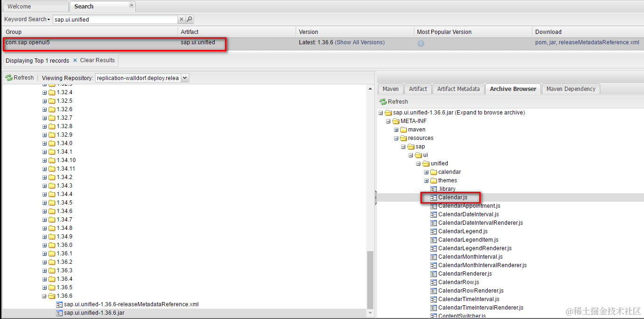Expand the 1.34.11 version folder
This screenshot has height=319, width=644.
point(44,169)
